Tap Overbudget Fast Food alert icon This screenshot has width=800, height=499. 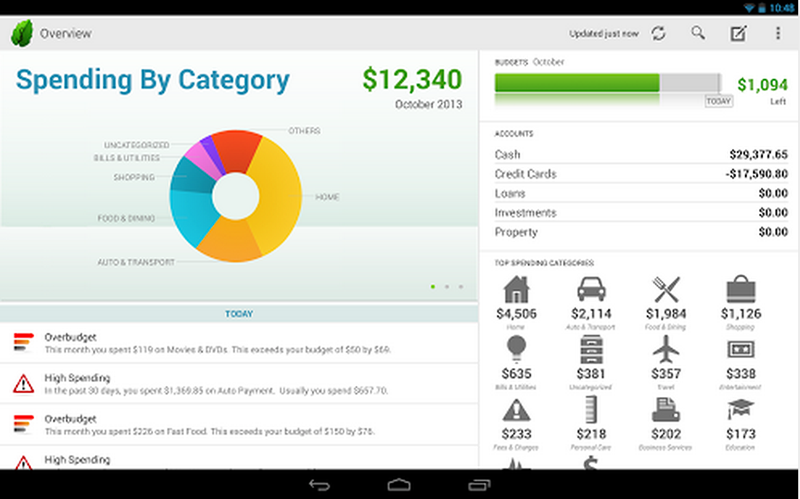click(23, 424)
